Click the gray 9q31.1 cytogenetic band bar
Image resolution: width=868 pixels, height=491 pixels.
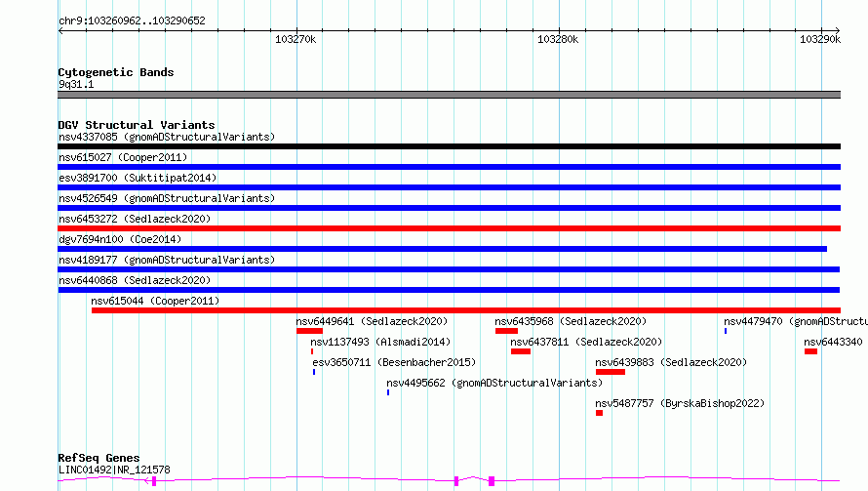[x=449, y=95]
